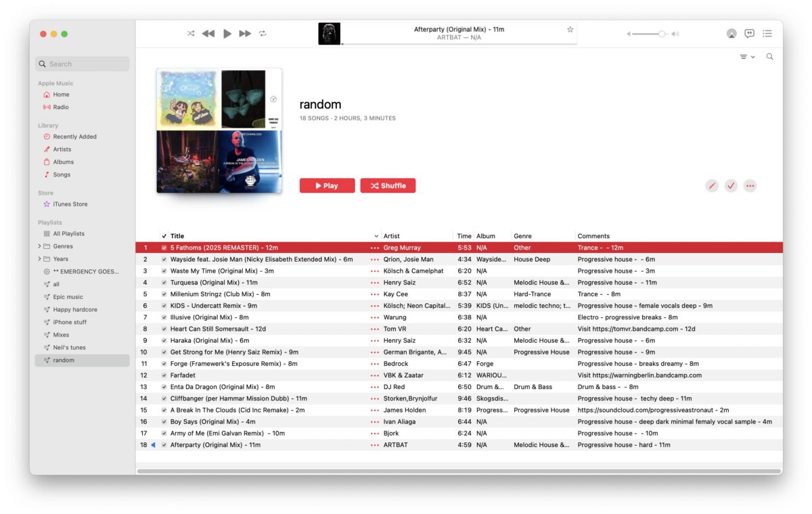Click the pencil edit playlist icon
812x514 pixels.
pyautogui.click(x=712, y=185)
